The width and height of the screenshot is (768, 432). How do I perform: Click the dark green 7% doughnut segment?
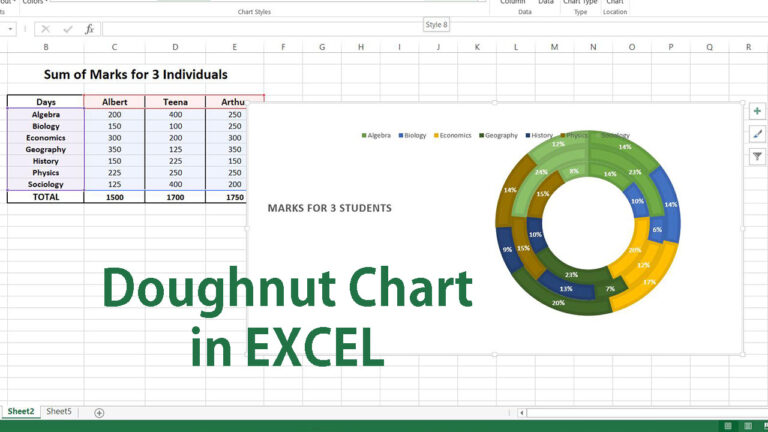pos(610,288)
